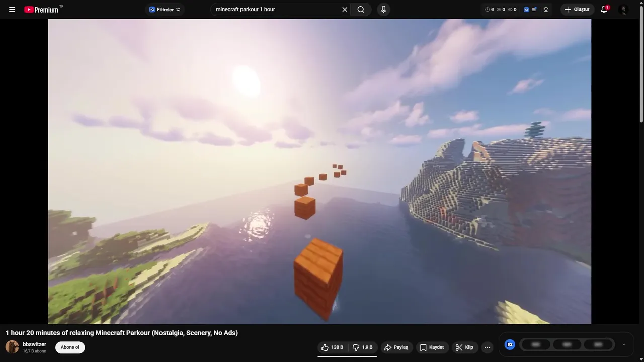Share the video with Paylaş
Screen dimensions: 644x362
click(396, 347)
